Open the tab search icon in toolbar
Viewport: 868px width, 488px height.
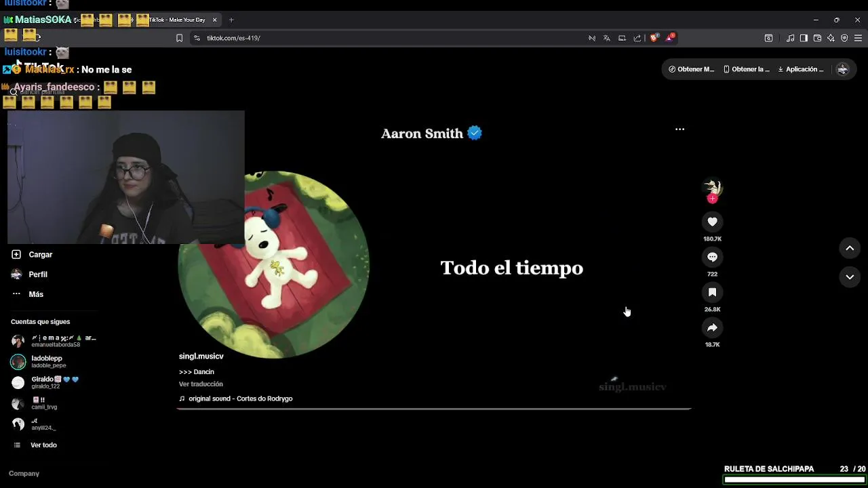point(768,38)
